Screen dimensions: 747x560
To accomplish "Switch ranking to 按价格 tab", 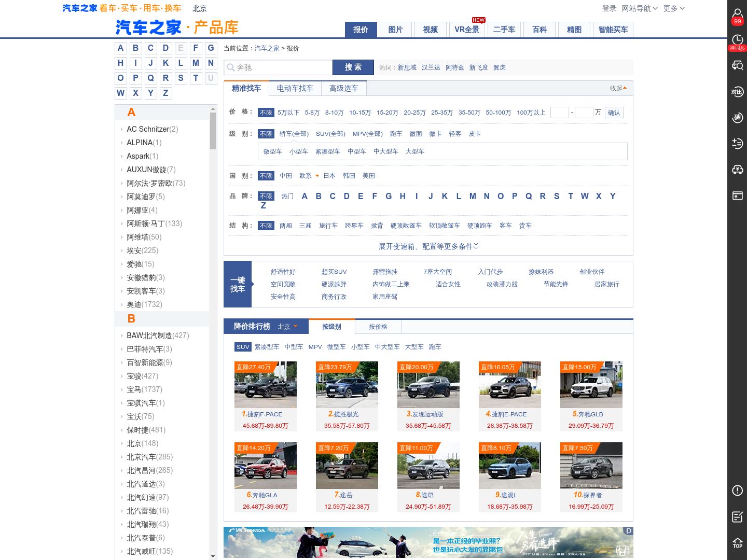I will point(378,327).
